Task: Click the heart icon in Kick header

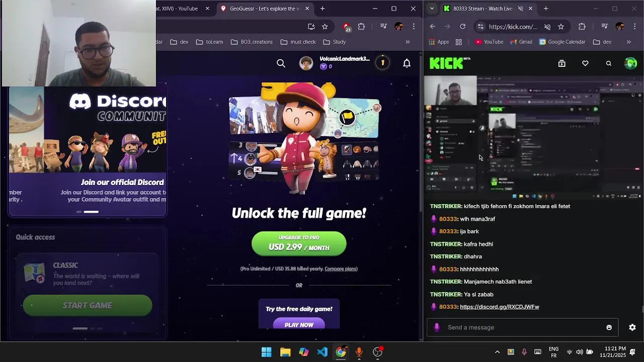Action: 585,63
